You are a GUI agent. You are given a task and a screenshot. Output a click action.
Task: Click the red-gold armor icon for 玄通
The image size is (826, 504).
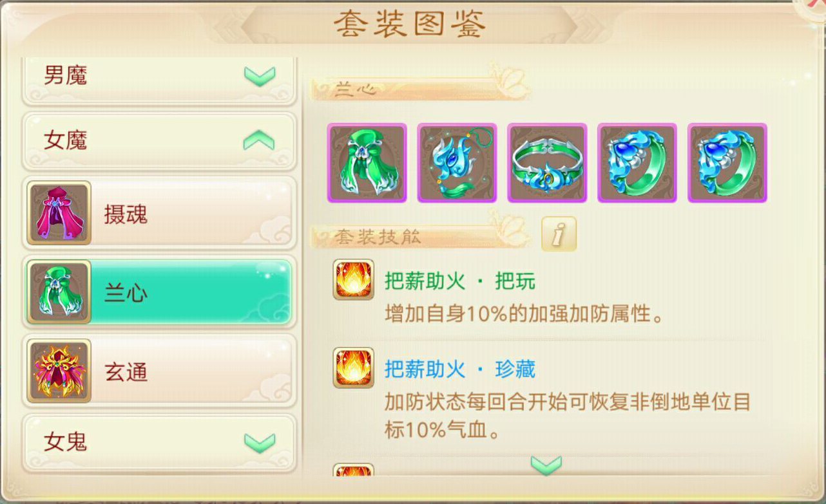(x=59, y=371)
